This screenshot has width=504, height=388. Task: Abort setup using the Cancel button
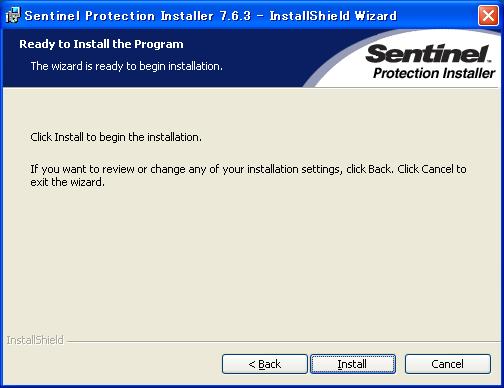[448, 364]
